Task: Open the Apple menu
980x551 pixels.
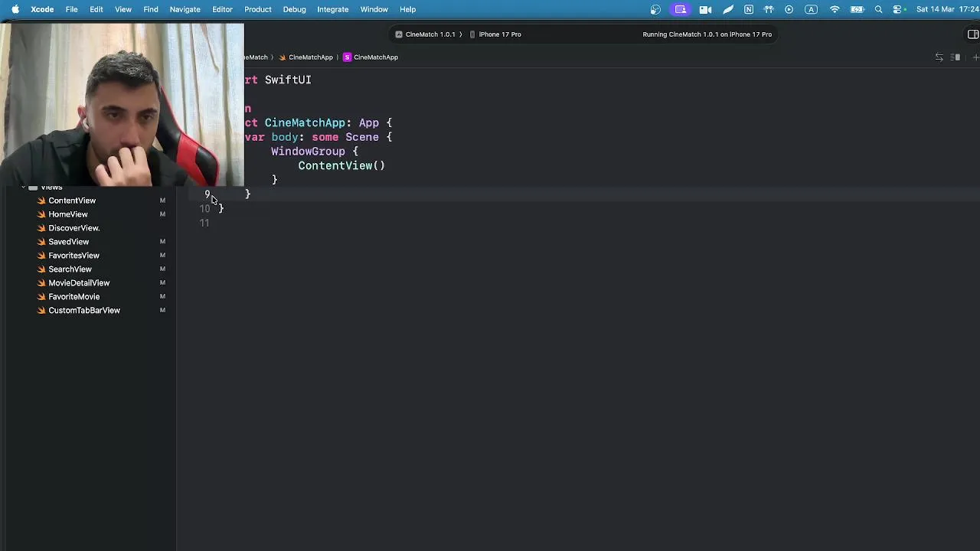Action: coord(15,9)
